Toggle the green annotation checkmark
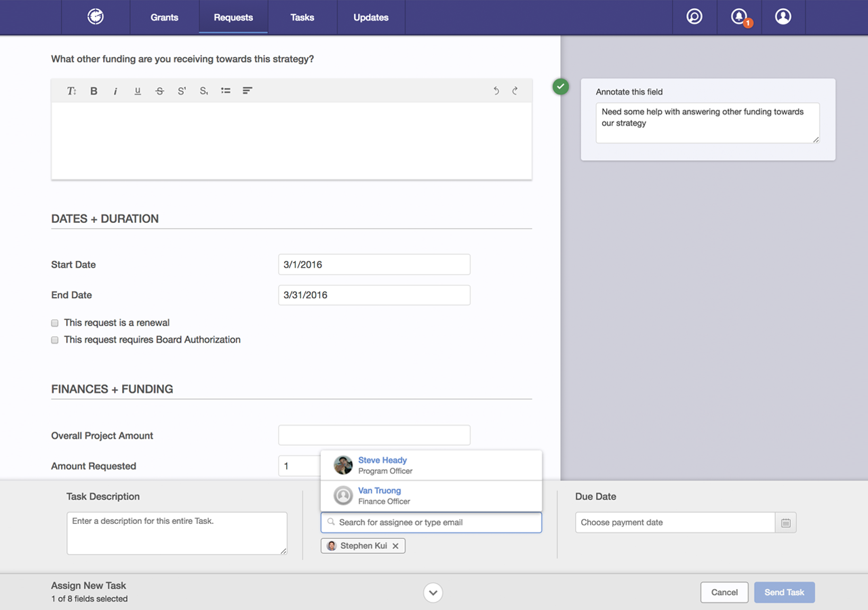The height and width of the screenshot is (610, 868). click(x=560, y=87)
